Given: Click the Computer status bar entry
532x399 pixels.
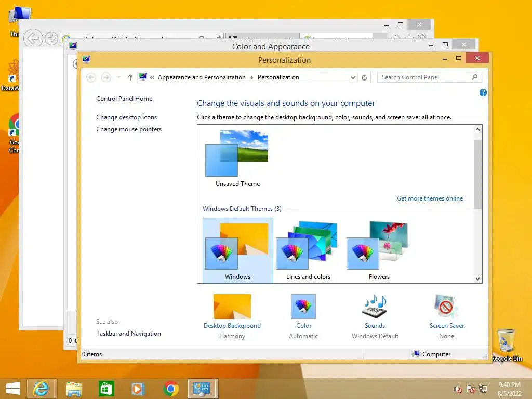Looking at the screenshot, I should pos(431,354).
